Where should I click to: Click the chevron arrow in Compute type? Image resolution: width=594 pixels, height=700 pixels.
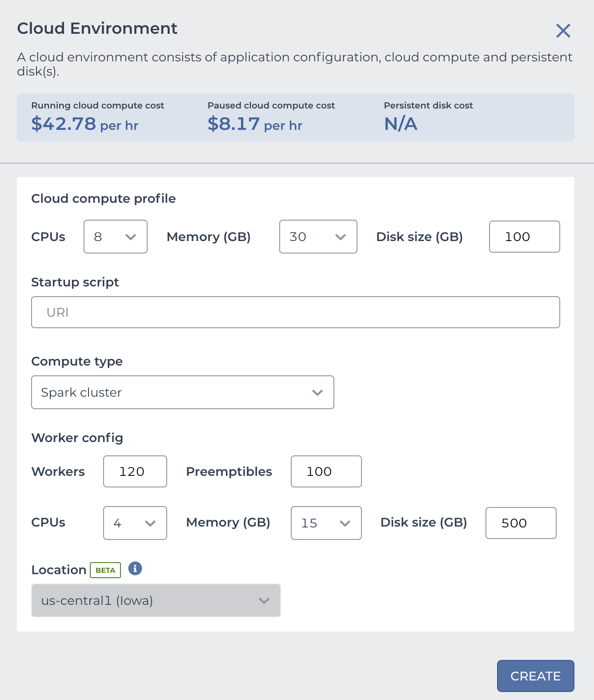(317, 393)
